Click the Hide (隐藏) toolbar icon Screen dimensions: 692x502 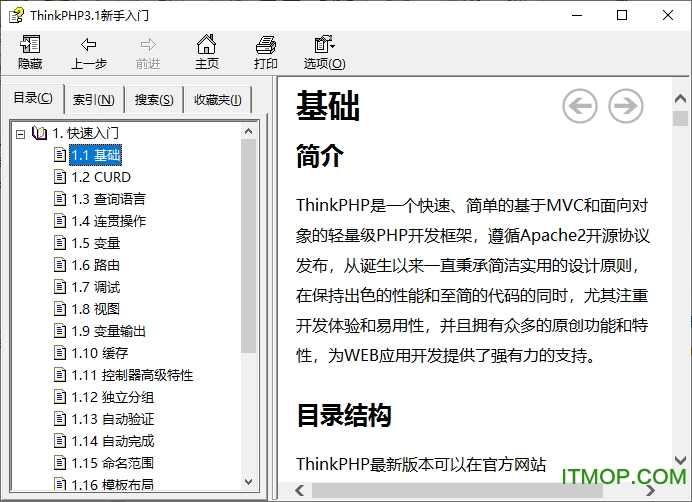pyautogui.click(x=30, y=45)
